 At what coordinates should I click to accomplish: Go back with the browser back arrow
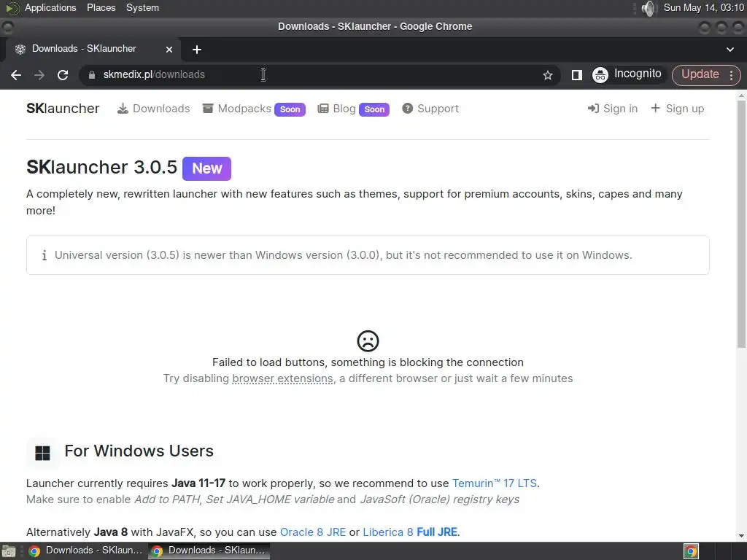tap(16, 75)
